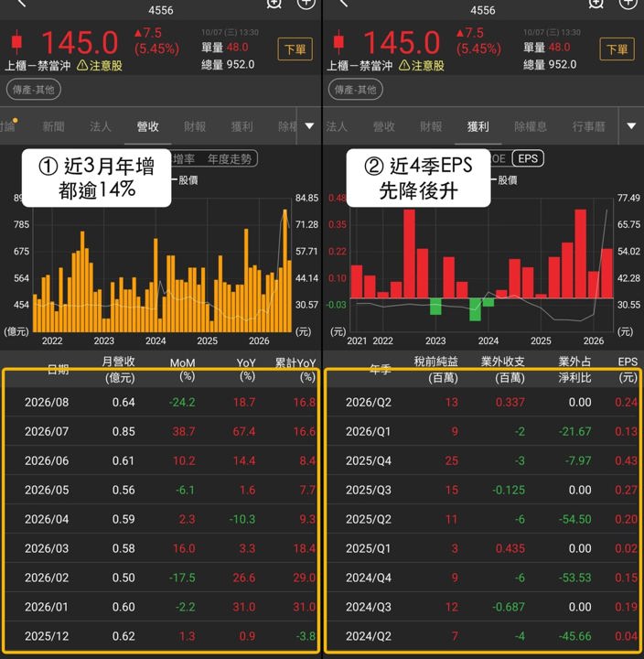This screenshot has height=659, width=644.
Task: Tap the 累計YoY column header
Action: [x=295, y=370]
